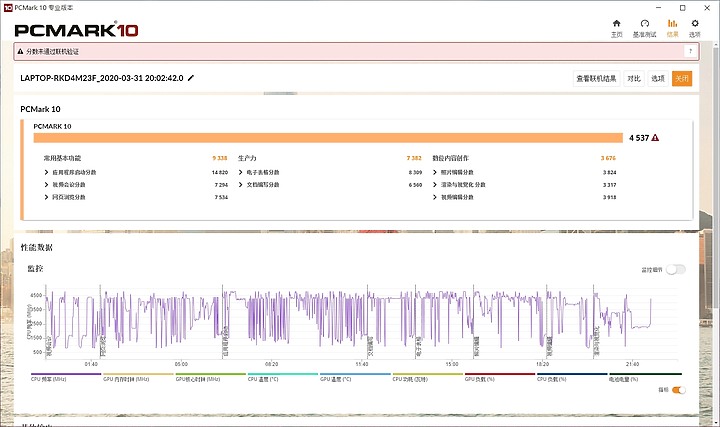The height and width of the screenshot is (427, 720).
Task: Select the navy CPU 负载 (%) legend item
Action: pyautogui.click(x=572, y=377)
